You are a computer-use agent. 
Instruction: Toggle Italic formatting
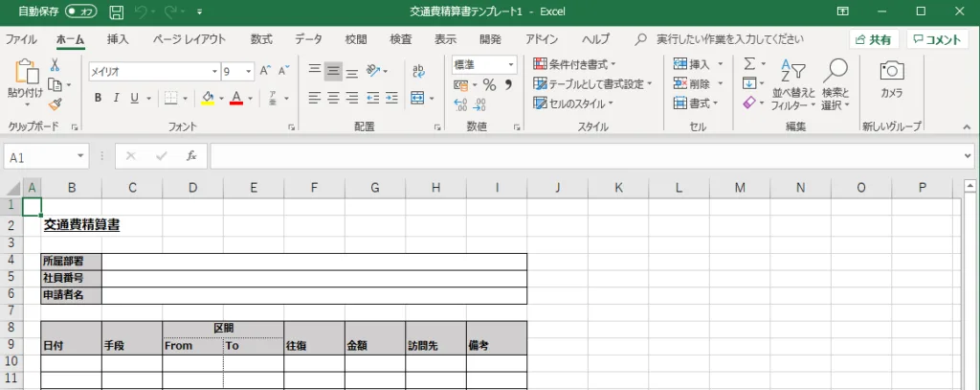117,98
